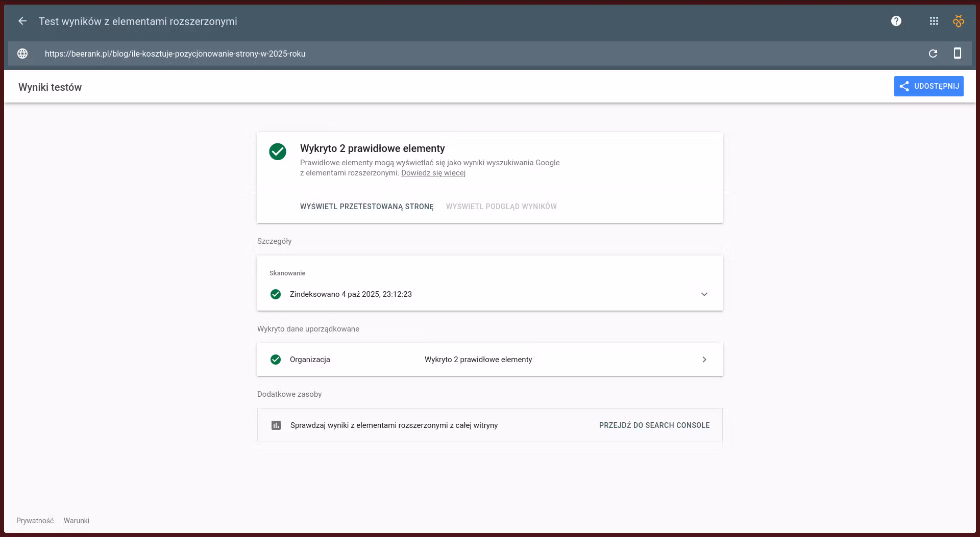Click the Udostępnij share button
The height and width of the screenshot is (537, 980).
pos(928,86)
